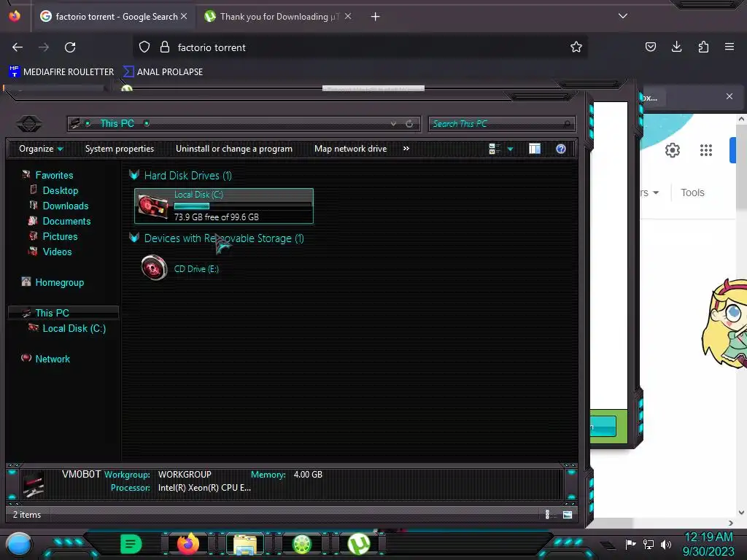Click File Explorer on the taskbar

pyautogui.click(x=245, y=544)
